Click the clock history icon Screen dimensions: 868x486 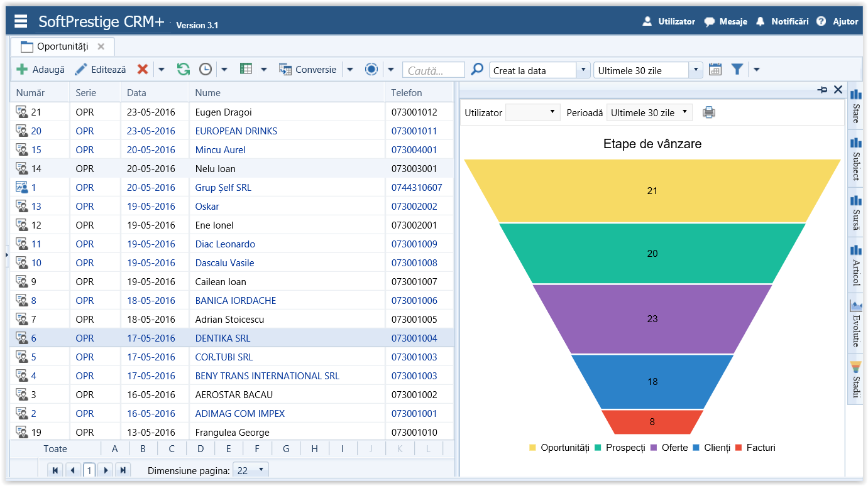pos(206,70)
